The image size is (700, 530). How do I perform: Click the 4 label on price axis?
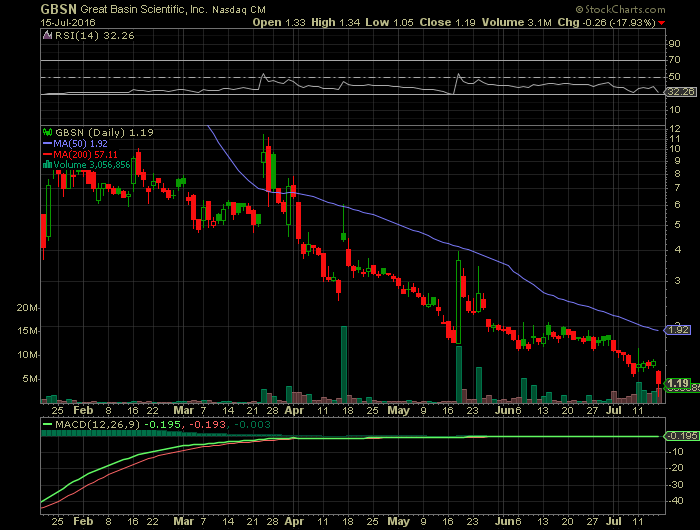pyautogui.click(x=678, y=250)
